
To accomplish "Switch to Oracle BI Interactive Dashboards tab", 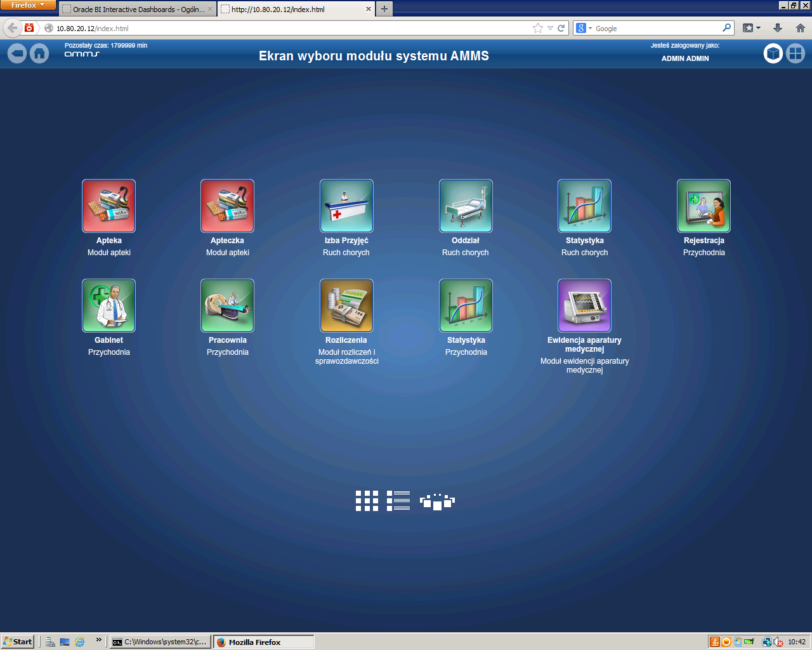I will click(x=138, y=10).
